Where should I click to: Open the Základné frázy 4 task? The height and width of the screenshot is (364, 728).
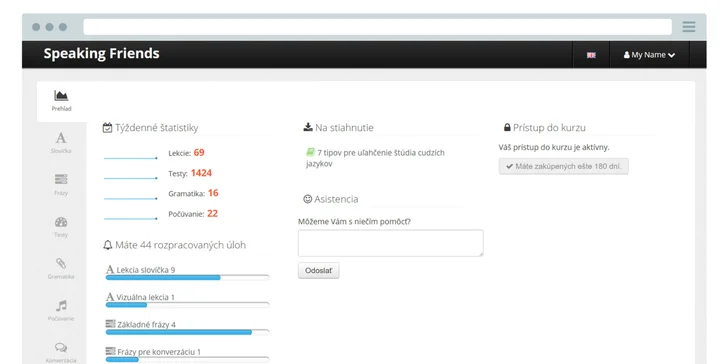tap(141, 325)
